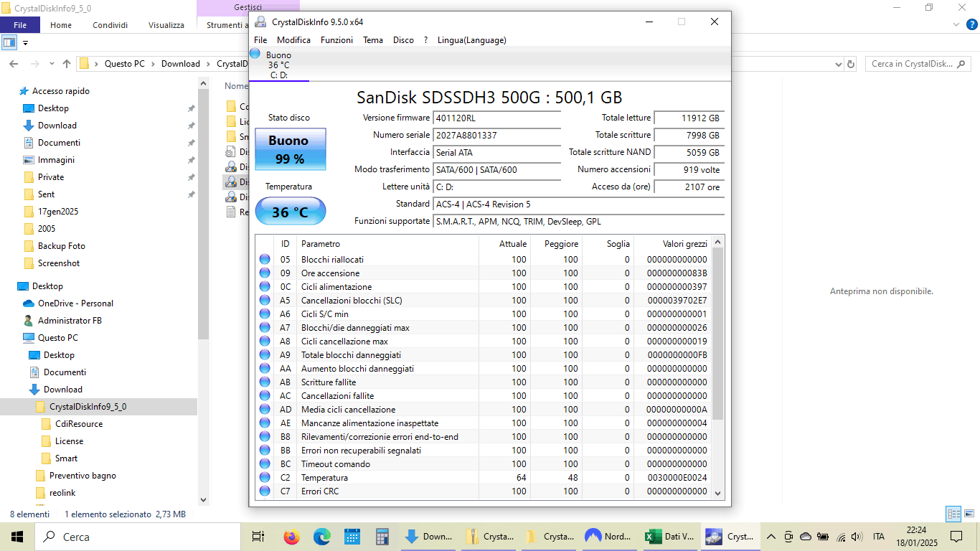Open the Windows Start menu
Viewport: 980px width, 551px height.
[x=17, y=537]
